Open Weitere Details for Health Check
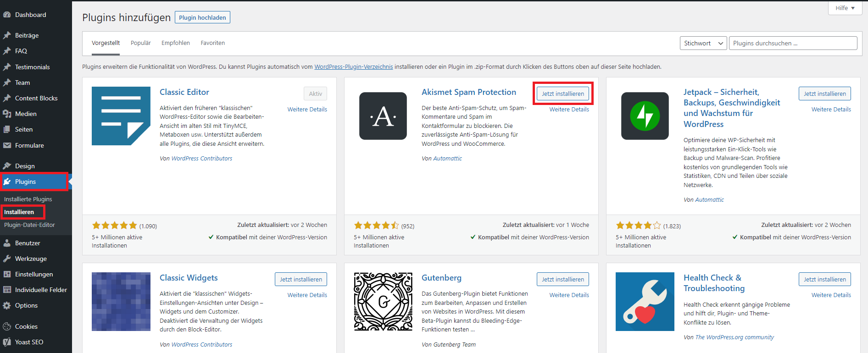868x353 pixels. (x=831, y=295)
